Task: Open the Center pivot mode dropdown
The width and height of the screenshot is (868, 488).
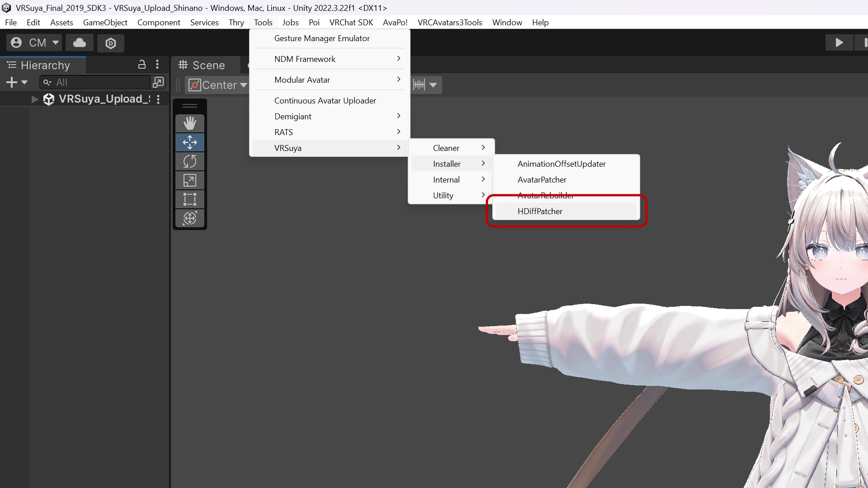Action: click(x=217, y=85)
